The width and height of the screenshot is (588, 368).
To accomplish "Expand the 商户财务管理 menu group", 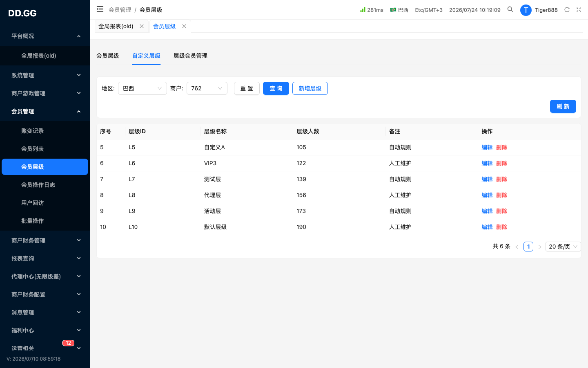I will coord(45,240).
